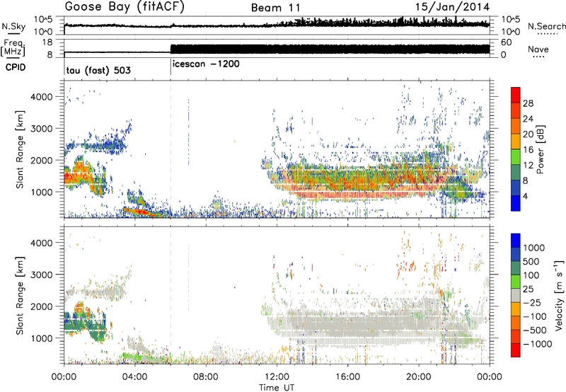The width and height of the screenshot is (566, 392).
Task: Click the '-1000' value on the Velocity scale
Action: coord(538,344)
